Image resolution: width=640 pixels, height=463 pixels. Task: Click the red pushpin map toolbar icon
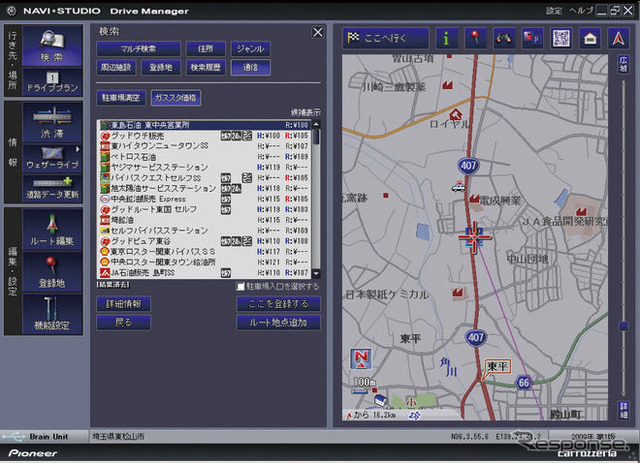pyautogui.click(x=475, y=39)
